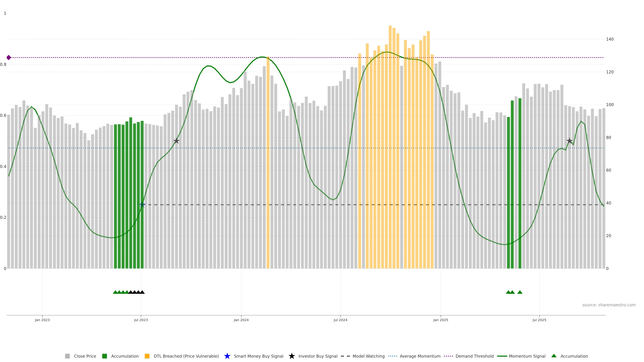Click the Jan 2024 axis label
Viewport: 644px width, 362px height.
click(241, 320)
